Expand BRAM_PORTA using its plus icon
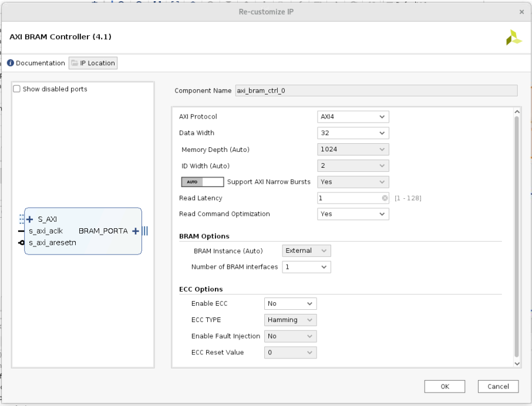Screen dimensions: 532x406 (x=135, y=231)
